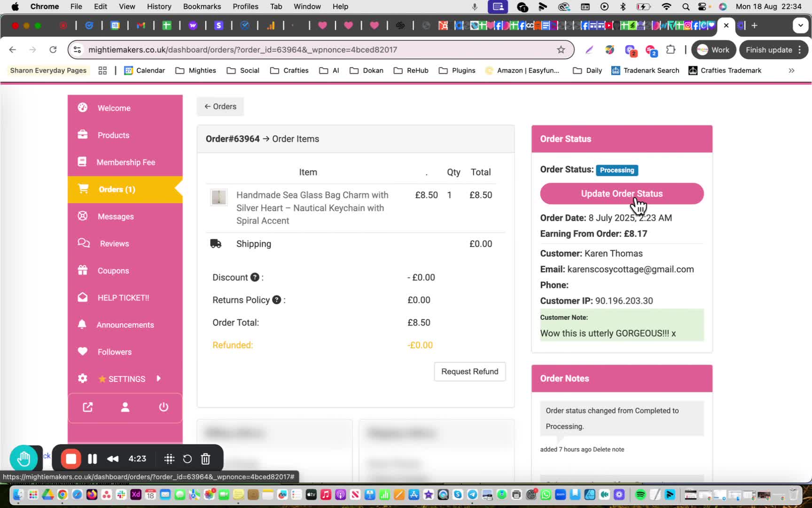The width and height of the screenshot is (812, 508).
Task: Click the macOS Spotlight search icon
Action: click(x=686, y=7)
